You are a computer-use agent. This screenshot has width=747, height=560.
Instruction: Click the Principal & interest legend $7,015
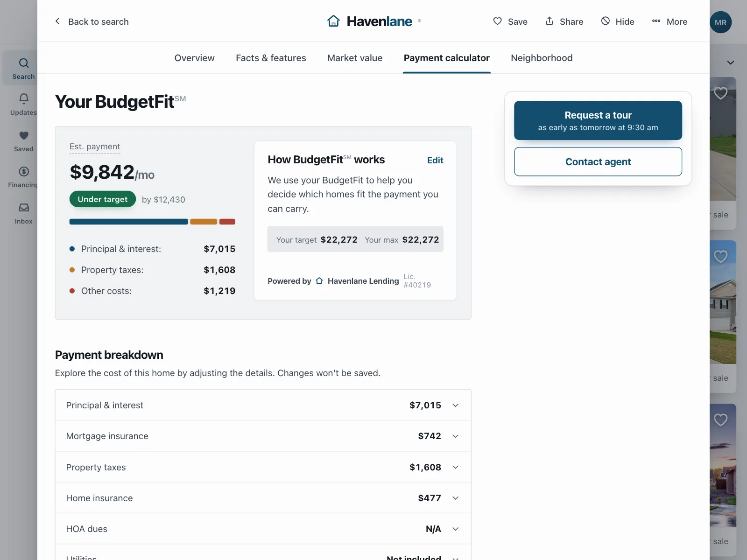[x=219, y=249]
